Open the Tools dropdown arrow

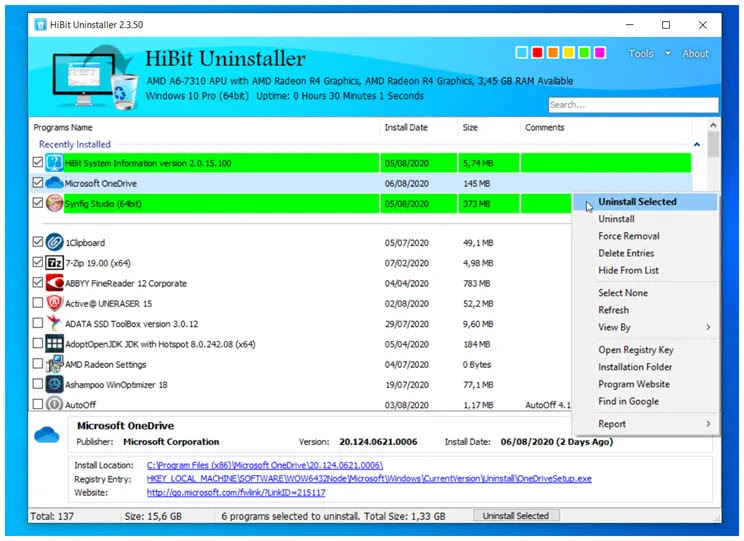[x=668, y=53]
